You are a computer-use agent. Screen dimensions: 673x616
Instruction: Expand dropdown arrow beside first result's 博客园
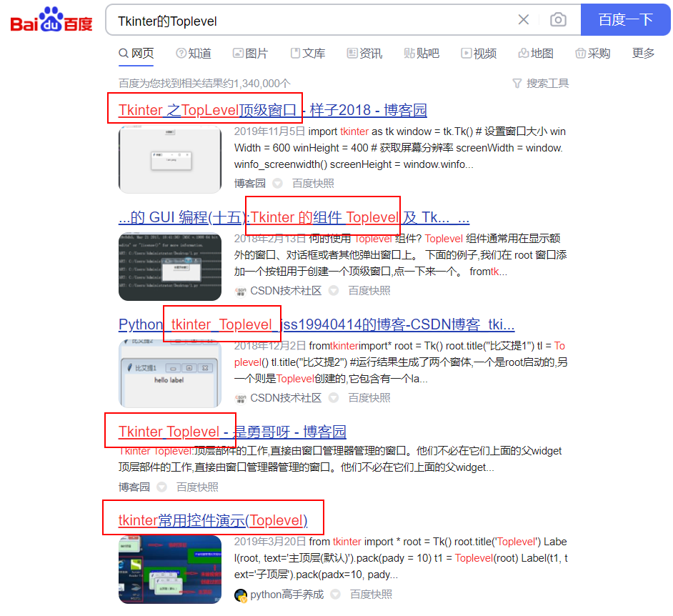[x=278, y=184]
